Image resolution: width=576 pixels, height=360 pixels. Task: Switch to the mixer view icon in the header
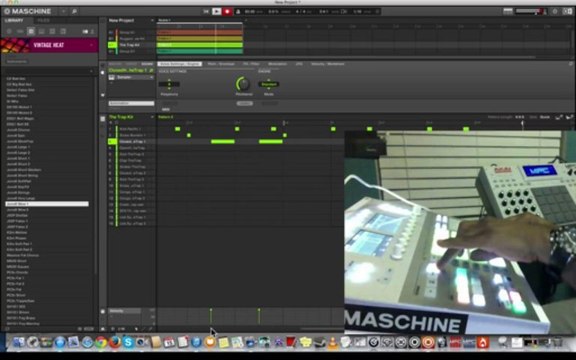508,11
